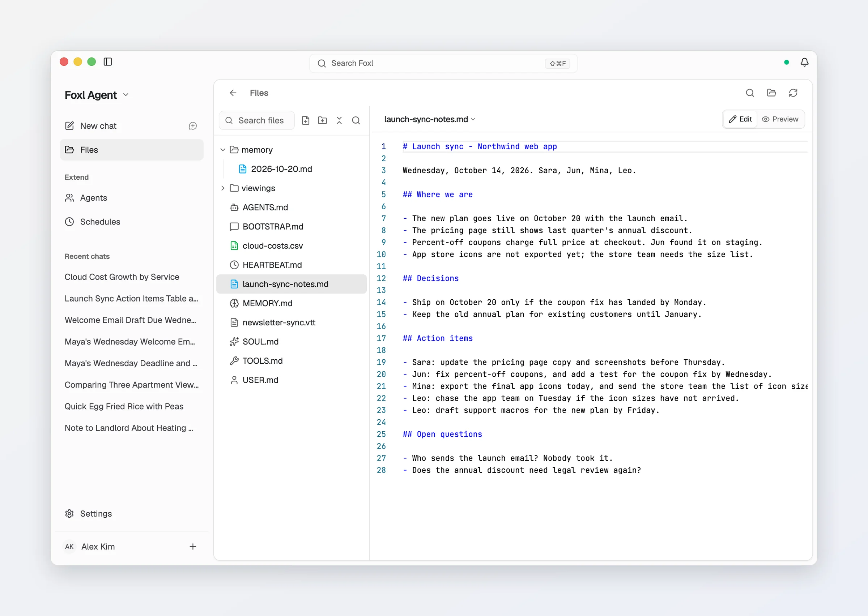Open USER.md file
Viewport: 868px width, 616px height.
coord(292,380)
